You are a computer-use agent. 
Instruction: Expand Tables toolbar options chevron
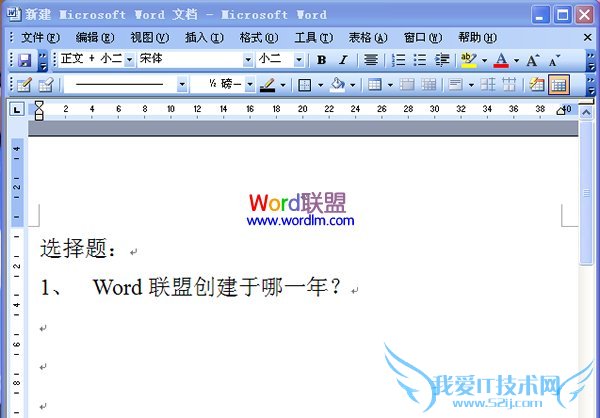(x=591, y=85)
